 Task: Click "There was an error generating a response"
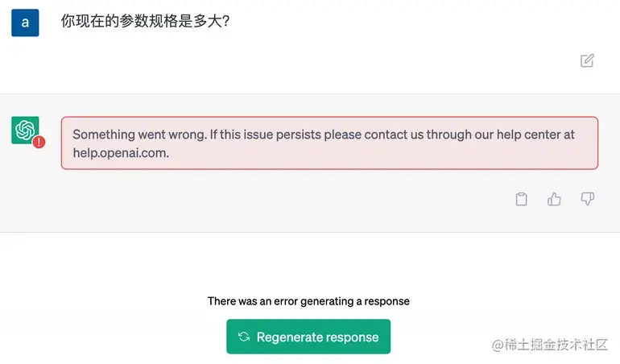tap(308, 301)
